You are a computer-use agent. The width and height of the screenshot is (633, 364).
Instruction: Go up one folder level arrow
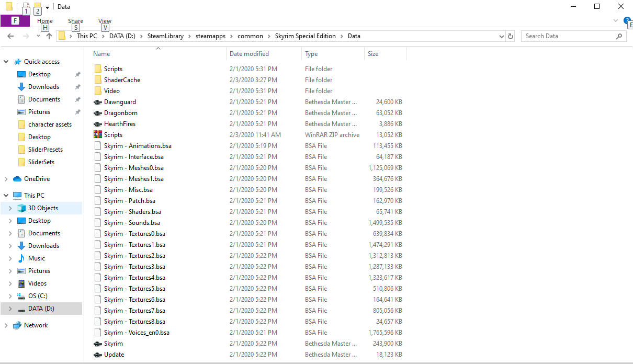tap(49, 36)
